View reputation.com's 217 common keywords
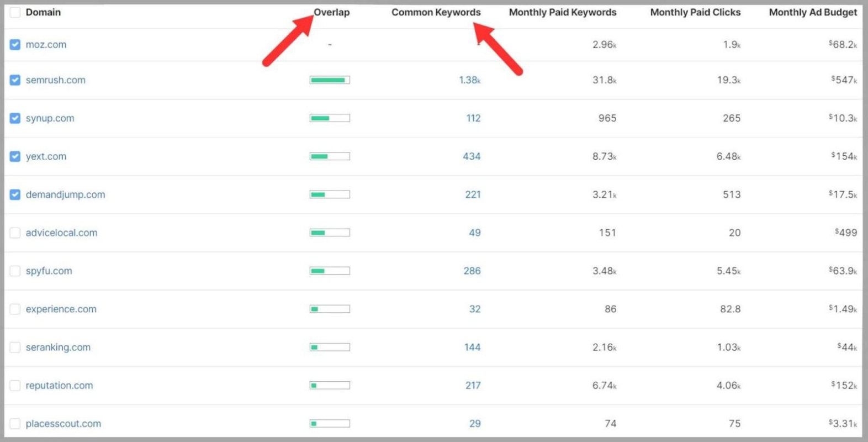The image size is (868, 442). pos(473,385)
